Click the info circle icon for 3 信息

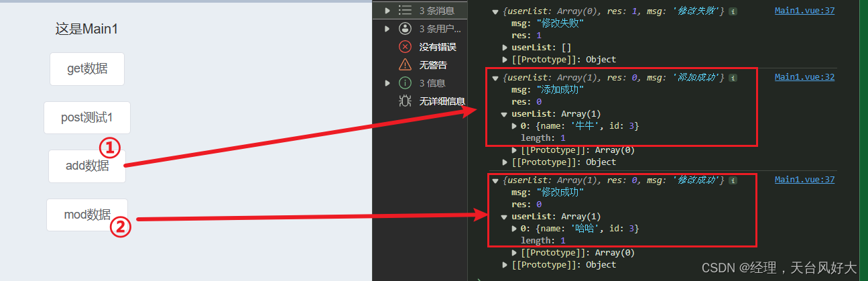pos(405,82)
